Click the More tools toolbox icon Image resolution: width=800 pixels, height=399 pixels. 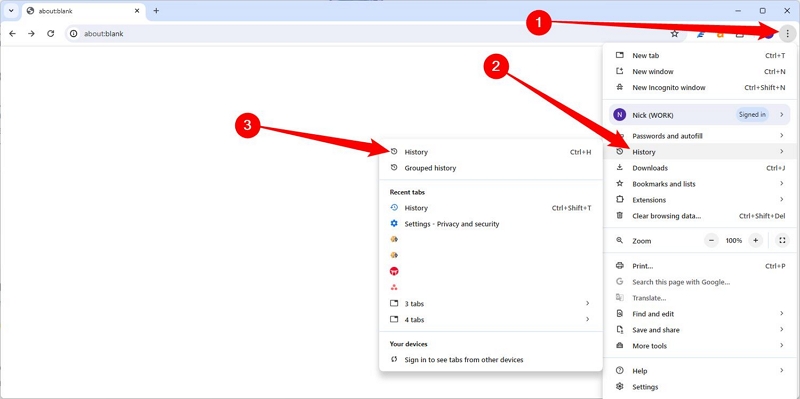(x=620, y=345)
